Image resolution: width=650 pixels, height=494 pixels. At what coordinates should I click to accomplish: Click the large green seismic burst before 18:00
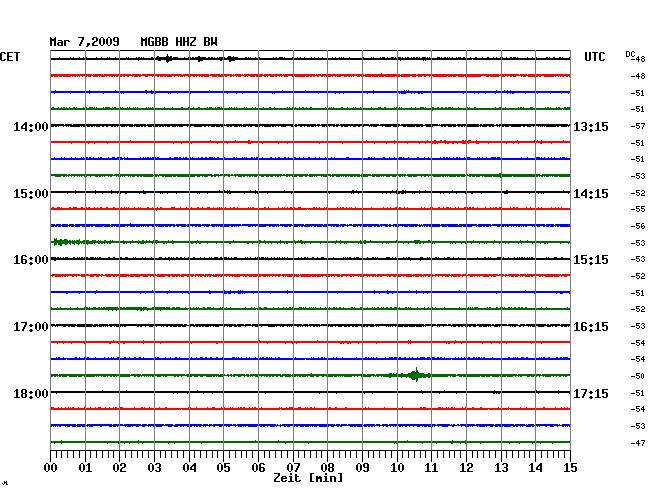(x=415, y=375)
